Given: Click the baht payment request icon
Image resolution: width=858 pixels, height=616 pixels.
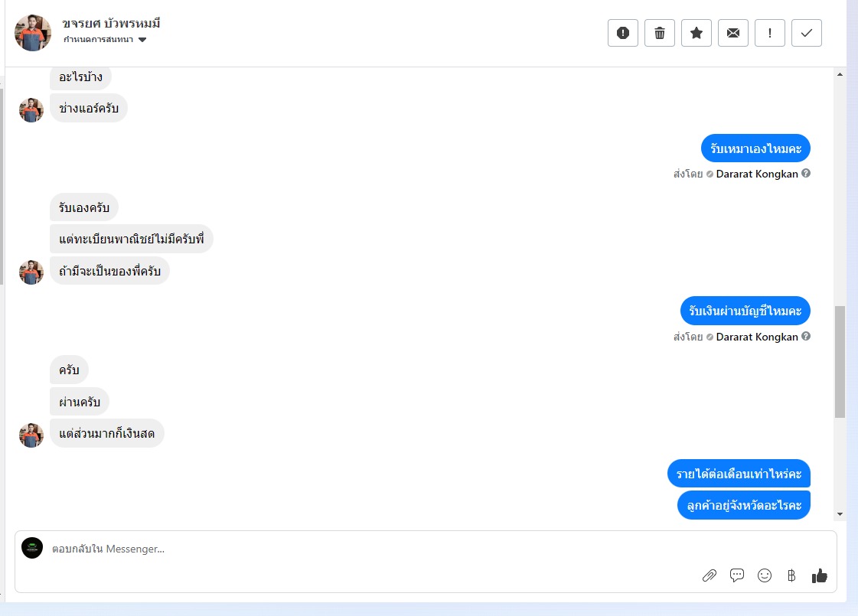Looking at the screenshot, I should pos(791,575).
